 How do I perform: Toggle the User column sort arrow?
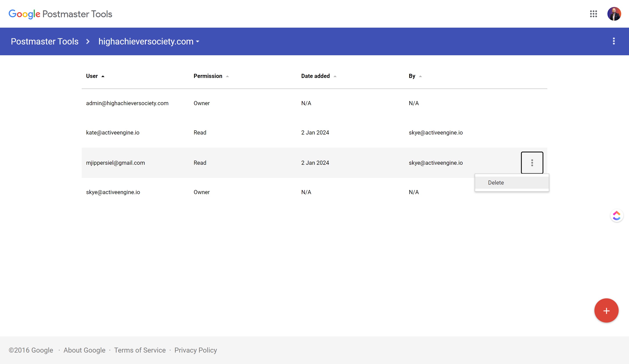[103, 76]
